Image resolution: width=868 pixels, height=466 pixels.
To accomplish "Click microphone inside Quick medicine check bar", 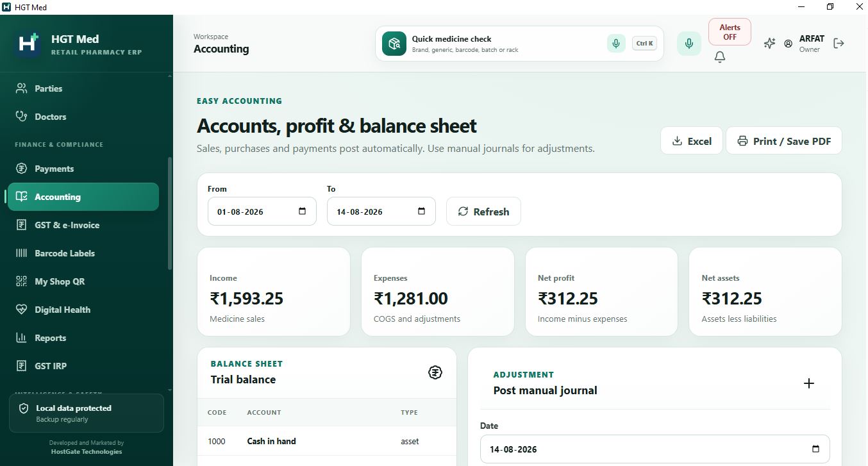I will [616, 44].
